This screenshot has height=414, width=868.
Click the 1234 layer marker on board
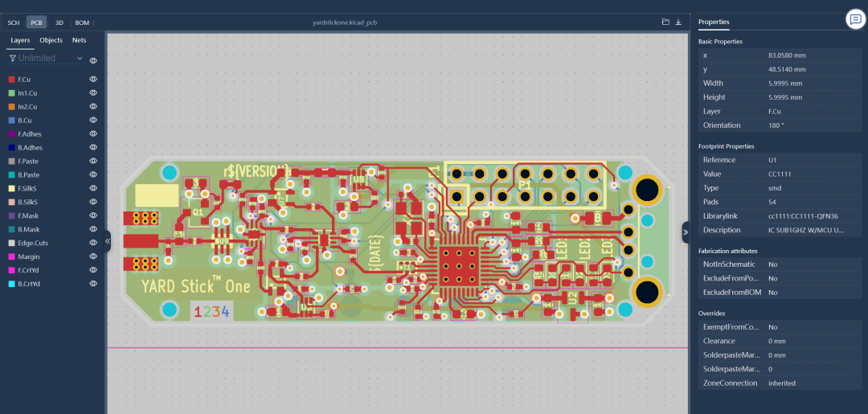[x=212, y=311]
